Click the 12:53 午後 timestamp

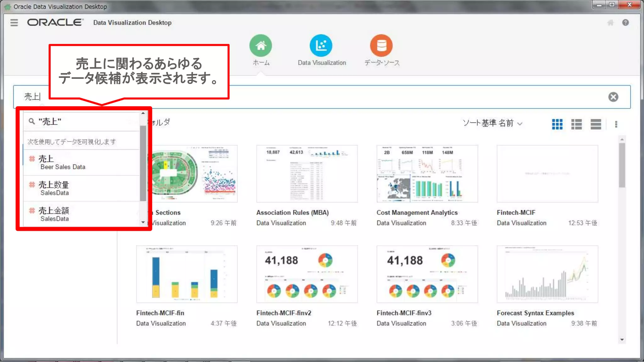pos(583,223)
